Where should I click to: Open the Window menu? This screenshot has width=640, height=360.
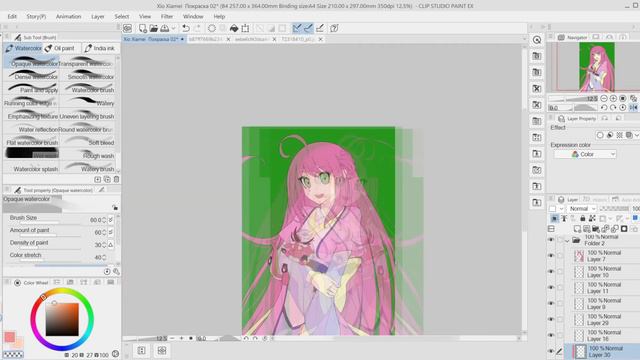[x=193, y=16]
